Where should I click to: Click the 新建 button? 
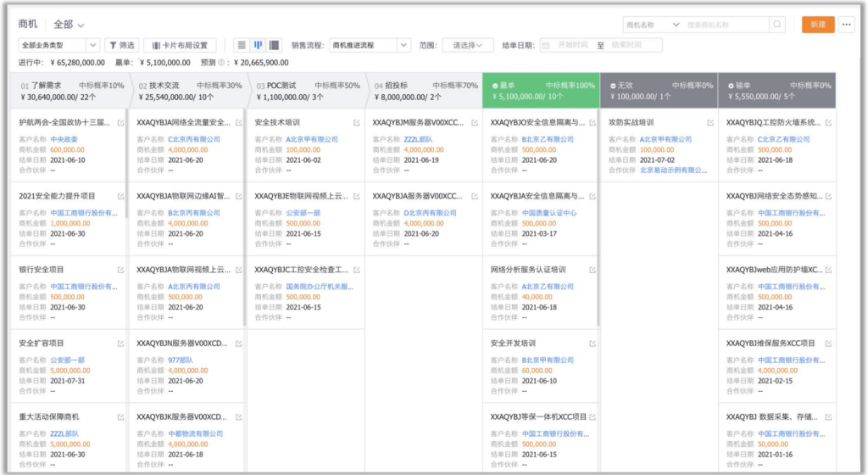pyautogui.click(x=817, y=25)
